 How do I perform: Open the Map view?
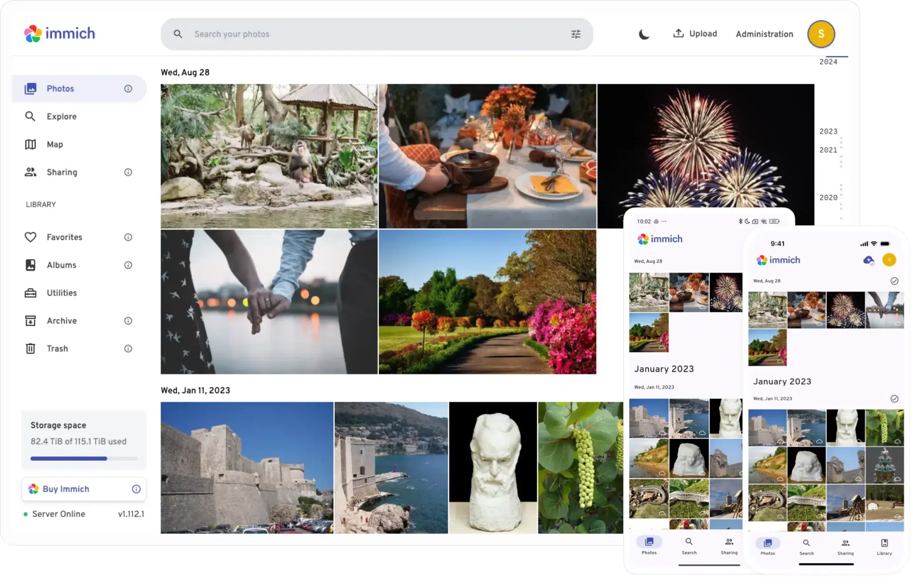click(55, 144)
